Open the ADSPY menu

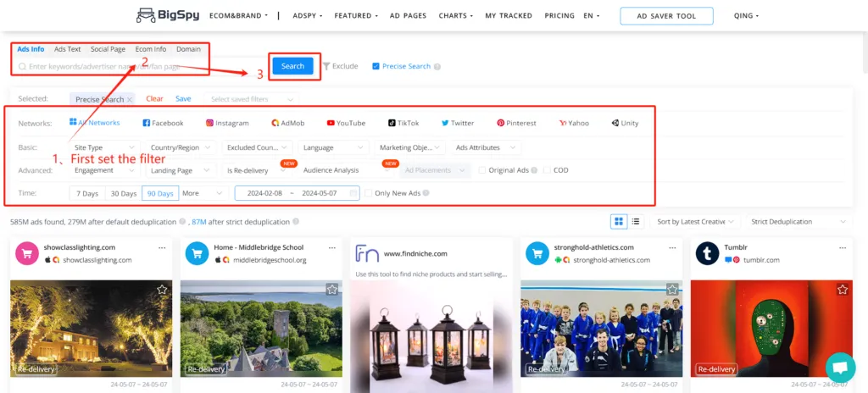(307, 15)
